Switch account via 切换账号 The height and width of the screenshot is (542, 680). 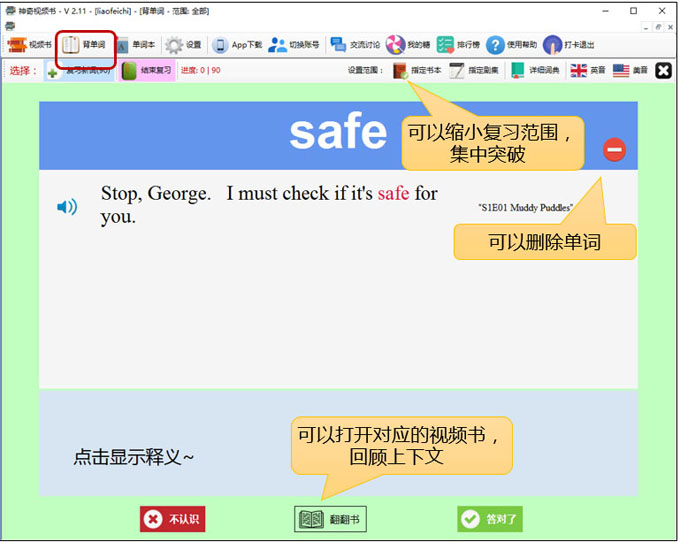pos(294,45)
